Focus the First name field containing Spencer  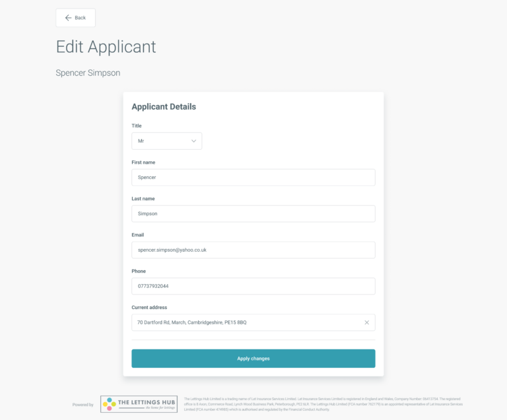tap(253, 178)
